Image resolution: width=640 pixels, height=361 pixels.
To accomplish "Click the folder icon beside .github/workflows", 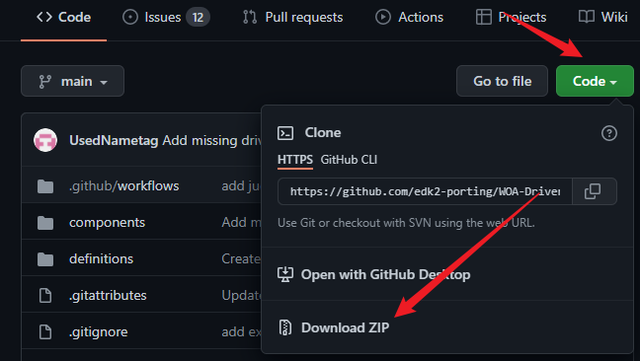I will tap(45, 187).
